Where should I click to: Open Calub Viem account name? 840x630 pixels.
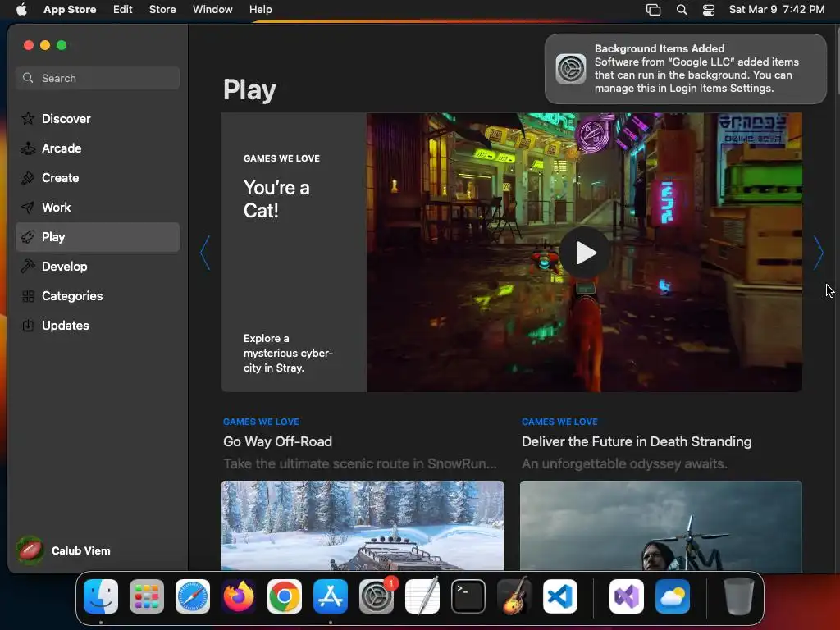81,550
